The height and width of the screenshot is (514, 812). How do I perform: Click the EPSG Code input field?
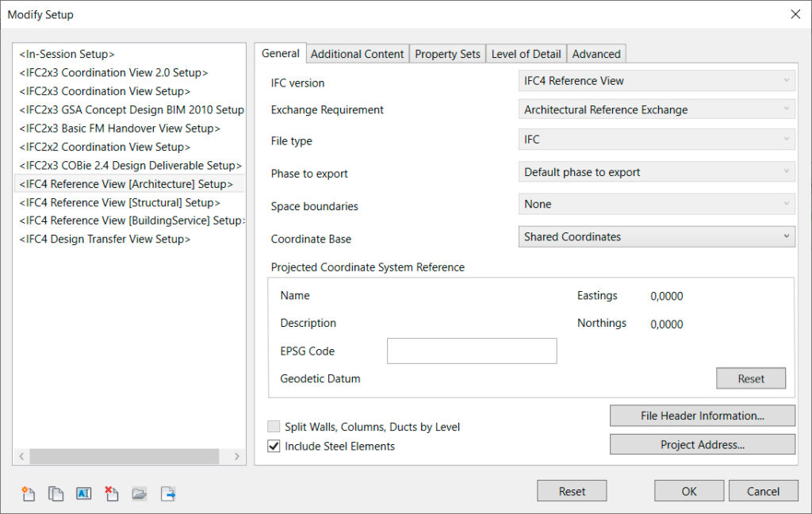(472, 351)
